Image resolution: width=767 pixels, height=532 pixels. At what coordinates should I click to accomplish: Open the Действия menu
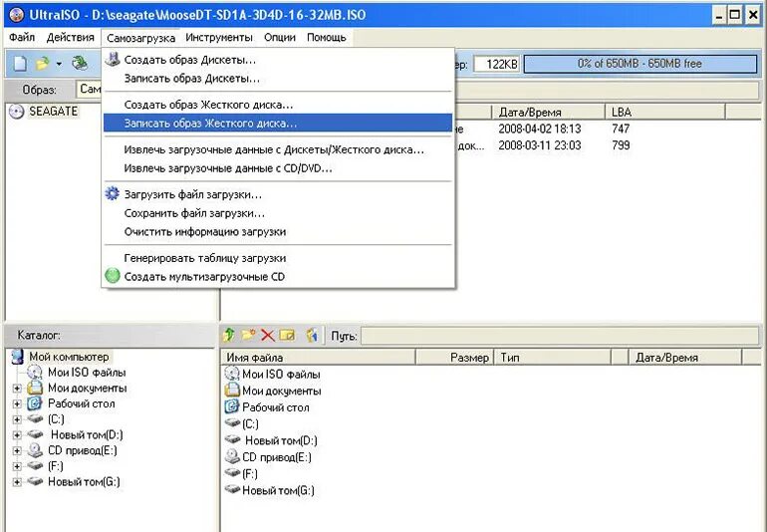pos(71,37)
